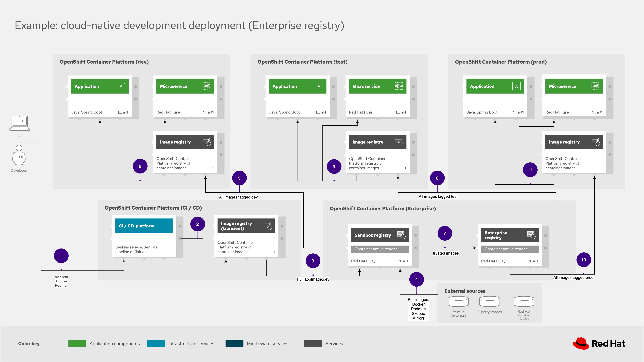The height and width of the screenshot is (362, 644).
Task: Click the purple step 10 circle
Action: click(584, 260)
